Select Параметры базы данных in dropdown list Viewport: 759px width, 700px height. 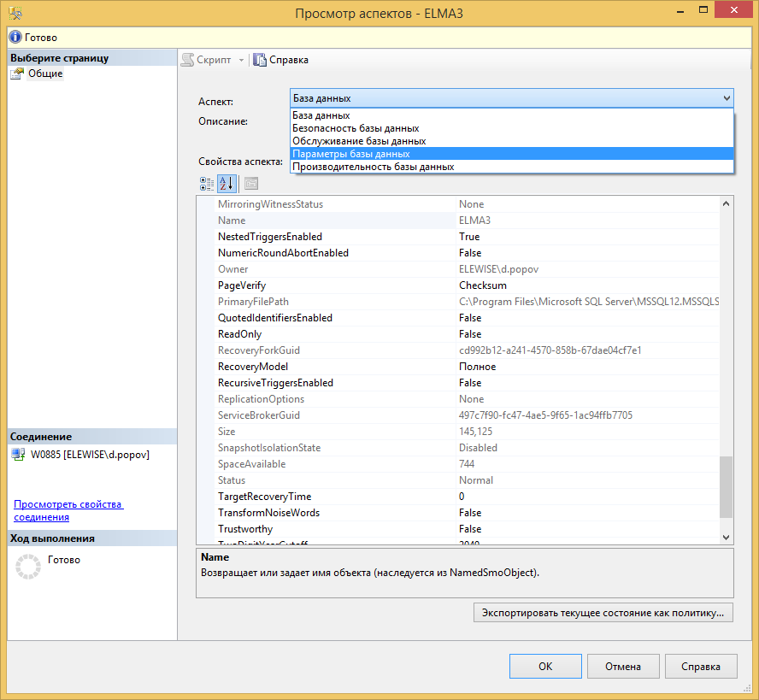tap(351, 154)
